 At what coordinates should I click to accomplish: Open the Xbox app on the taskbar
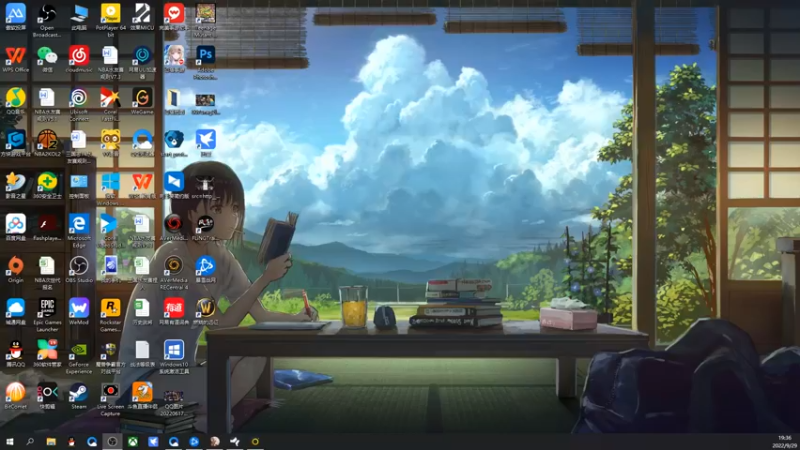[x=133, y=441]
